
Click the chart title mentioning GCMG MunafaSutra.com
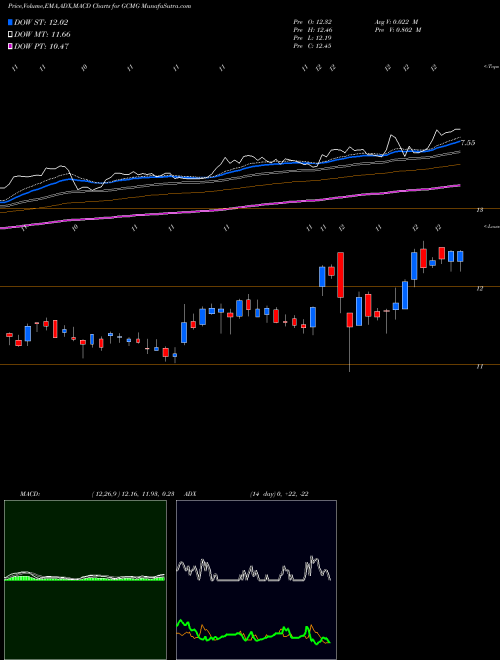coord(99,6)
